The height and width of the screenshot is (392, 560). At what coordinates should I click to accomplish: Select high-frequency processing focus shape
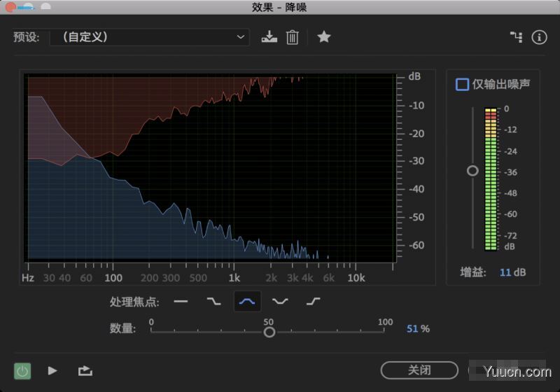click(313, 301)
